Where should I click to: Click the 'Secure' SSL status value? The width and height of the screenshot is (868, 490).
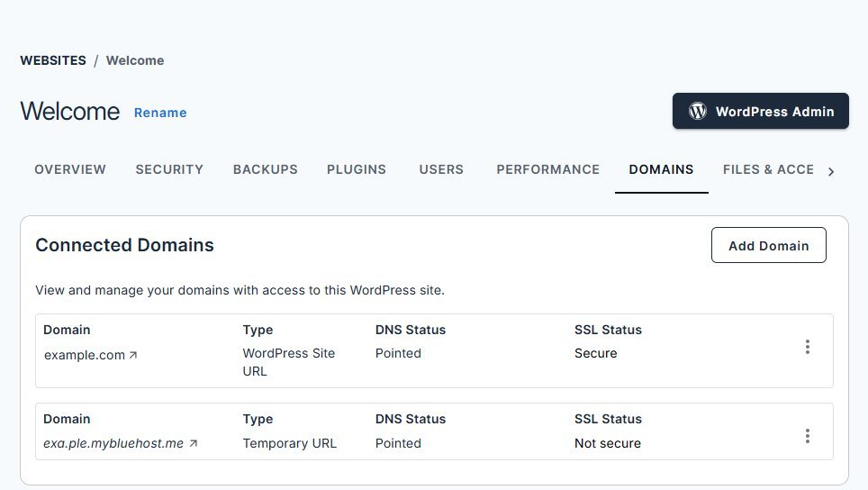596,353
